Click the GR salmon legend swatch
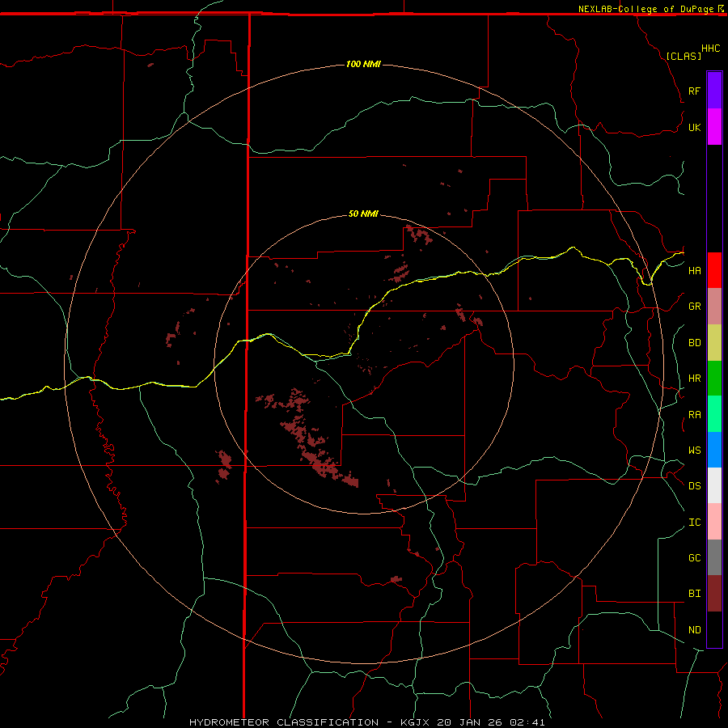 pyautogui.click(x=714, y=306)
